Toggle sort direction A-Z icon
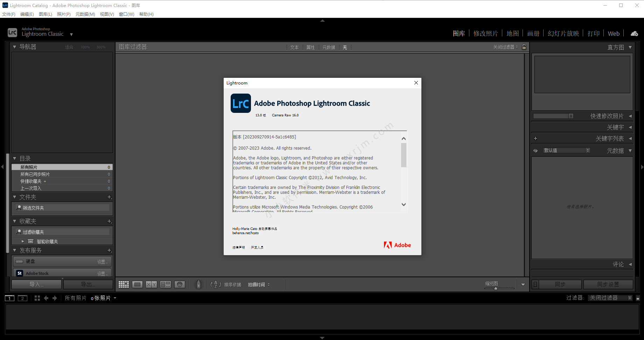 216,285
